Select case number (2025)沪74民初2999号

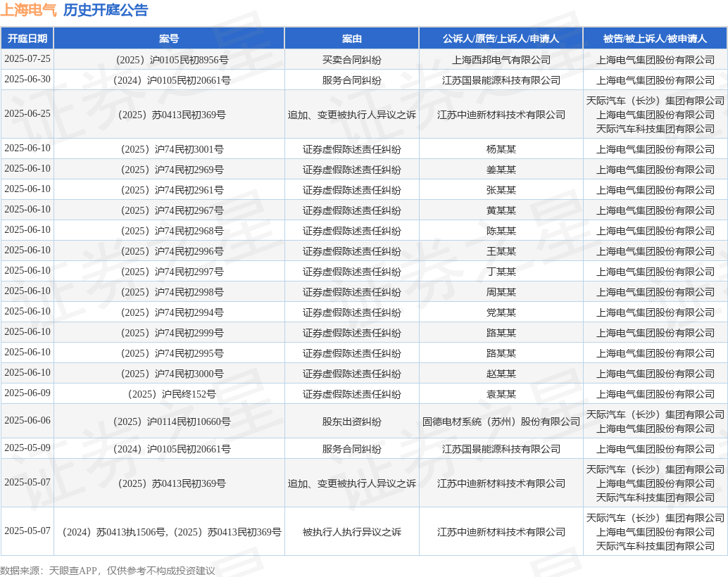click(172, 334)
